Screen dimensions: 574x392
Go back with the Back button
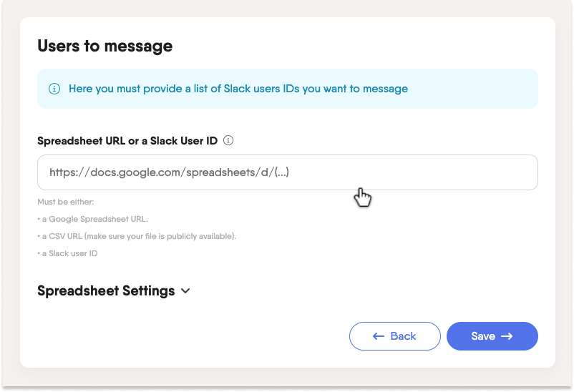394,336
